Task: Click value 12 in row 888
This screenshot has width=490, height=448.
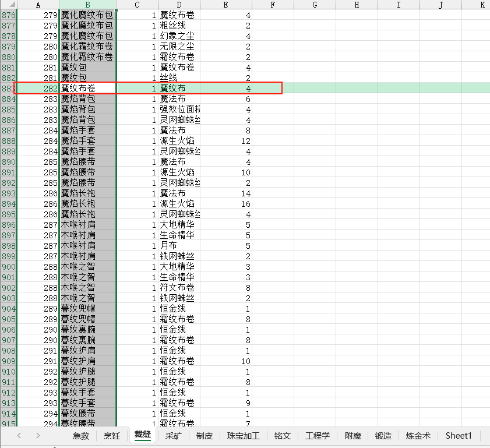Action: pos(226,141)
